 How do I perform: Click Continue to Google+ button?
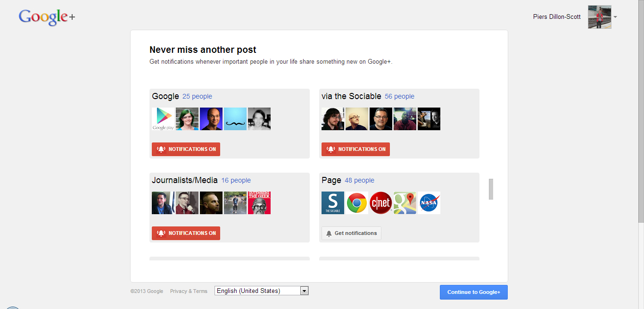(473, 292)
